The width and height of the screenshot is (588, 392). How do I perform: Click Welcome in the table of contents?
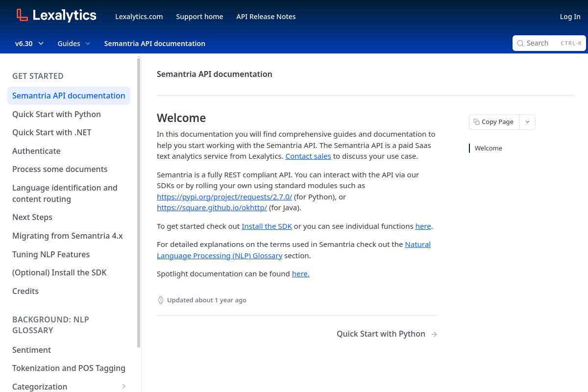tap(489, 148)
